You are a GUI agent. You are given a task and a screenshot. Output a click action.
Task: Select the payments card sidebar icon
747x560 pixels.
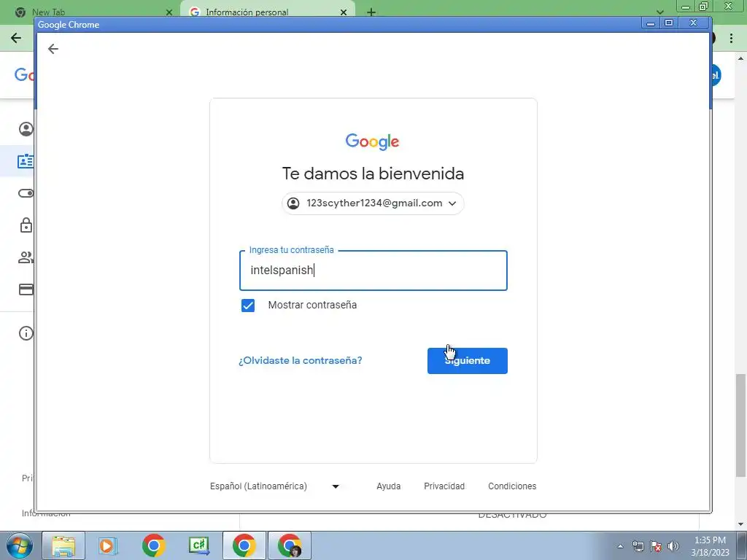pos(26,289)
